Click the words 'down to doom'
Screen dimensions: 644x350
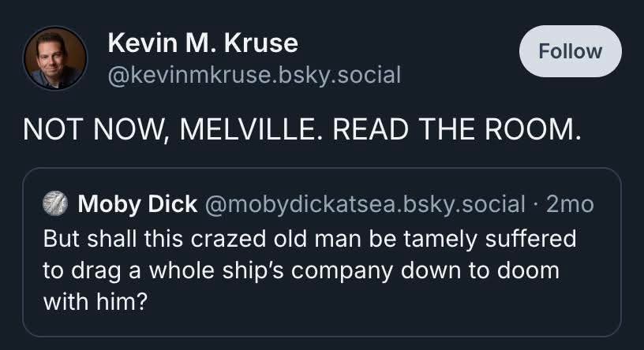[x=480, y=271]
